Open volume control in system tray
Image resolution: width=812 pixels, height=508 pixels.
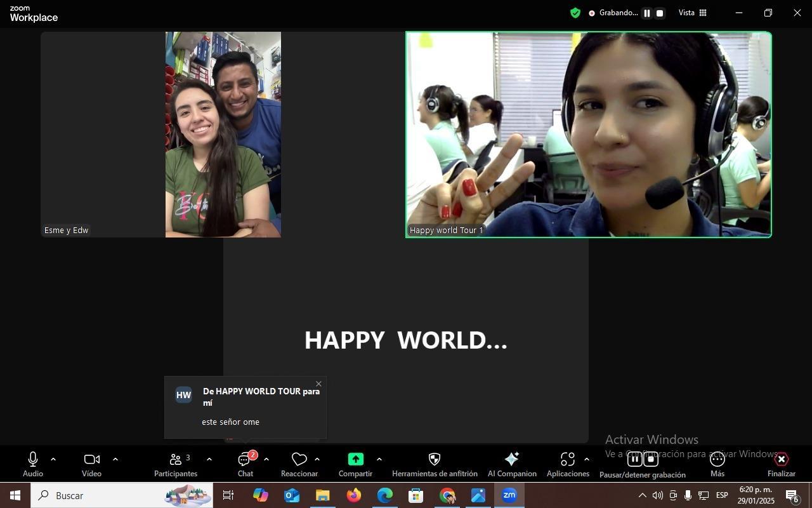pyautogui.click(x=658, y=495)
